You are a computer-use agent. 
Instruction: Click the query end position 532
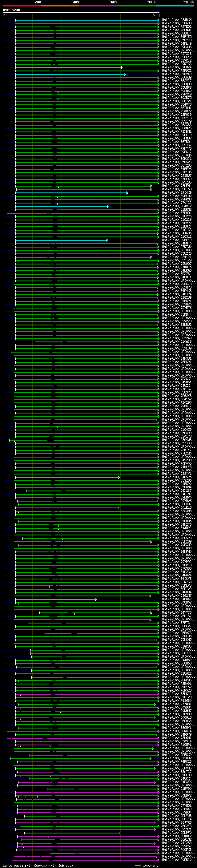pyautogui.click(x=155, y=15)
